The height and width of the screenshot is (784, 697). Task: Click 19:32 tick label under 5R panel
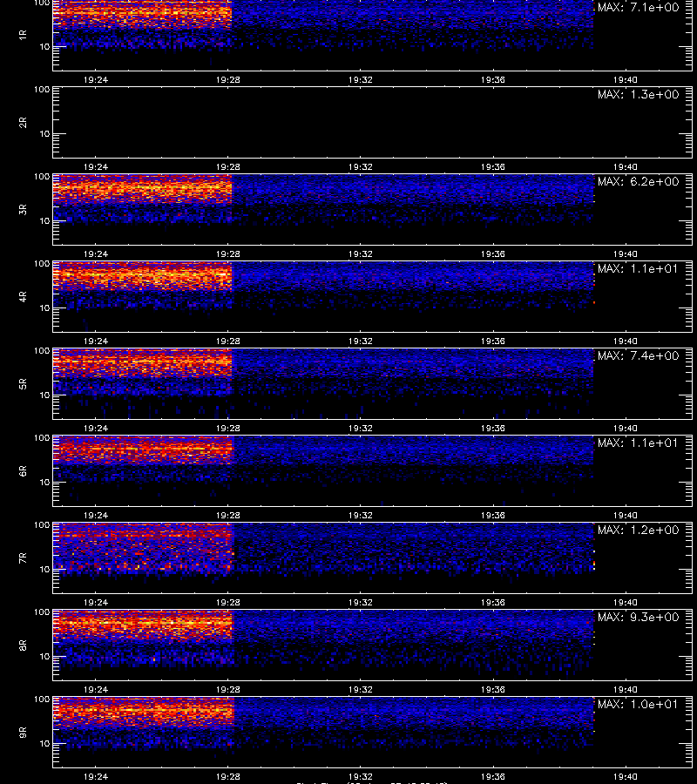(x=361, y=428)
